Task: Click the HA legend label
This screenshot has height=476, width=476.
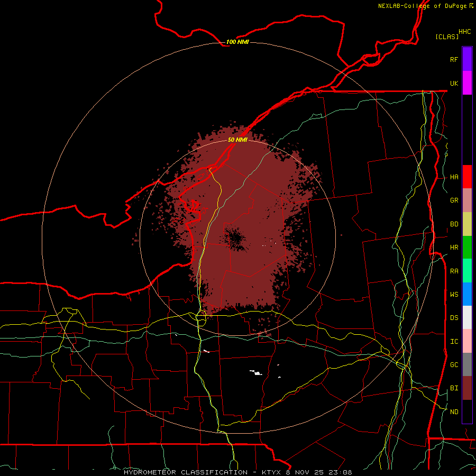Action: (x=454, y=177)
